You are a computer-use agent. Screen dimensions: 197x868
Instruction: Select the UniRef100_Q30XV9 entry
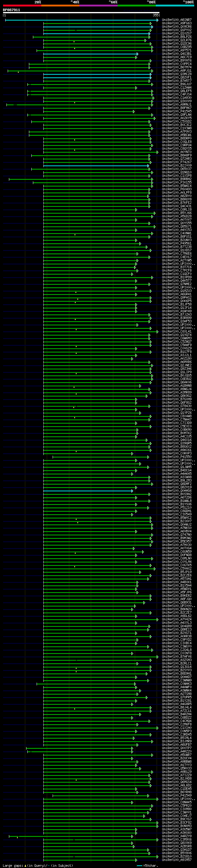point(177,101)
